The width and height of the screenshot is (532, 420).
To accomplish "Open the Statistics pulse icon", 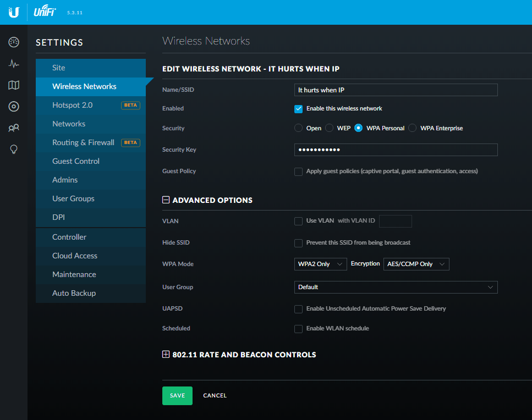I will click(x=14, y=64).
